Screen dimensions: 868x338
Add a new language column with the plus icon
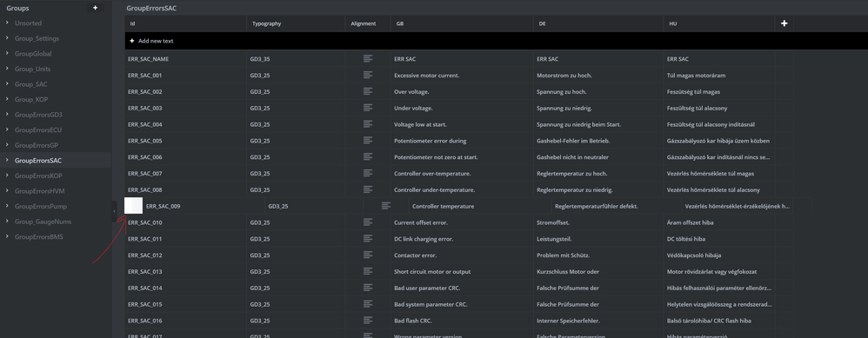coord(784,23)
